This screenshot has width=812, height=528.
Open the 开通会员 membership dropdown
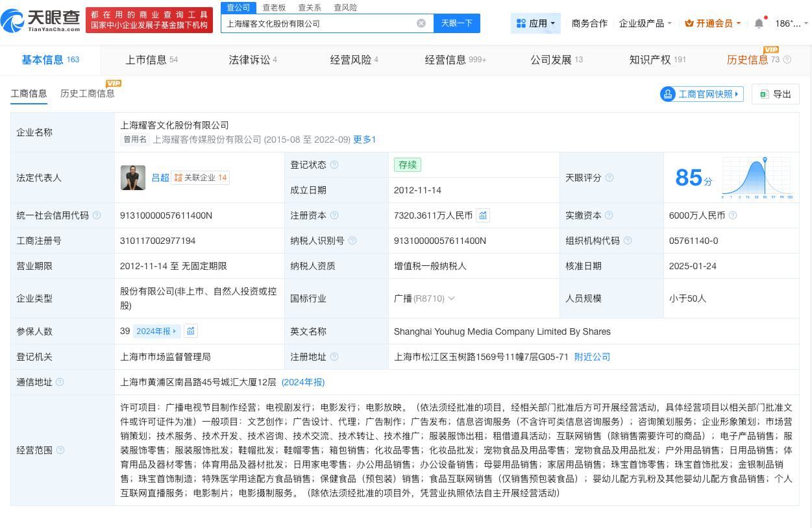point(713,23)
